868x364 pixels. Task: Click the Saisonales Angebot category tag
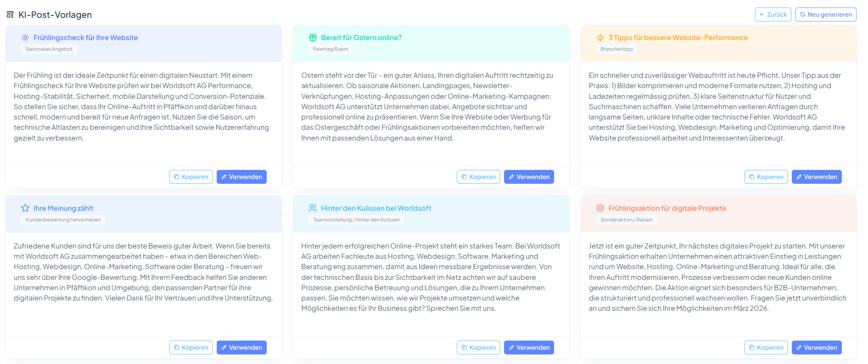click(49, 49)
